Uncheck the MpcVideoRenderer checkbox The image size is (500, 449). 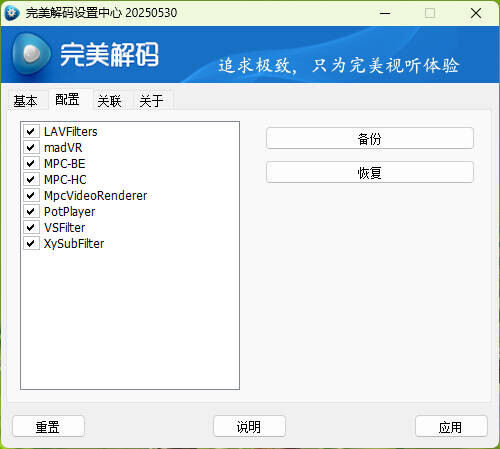[31, 195]
